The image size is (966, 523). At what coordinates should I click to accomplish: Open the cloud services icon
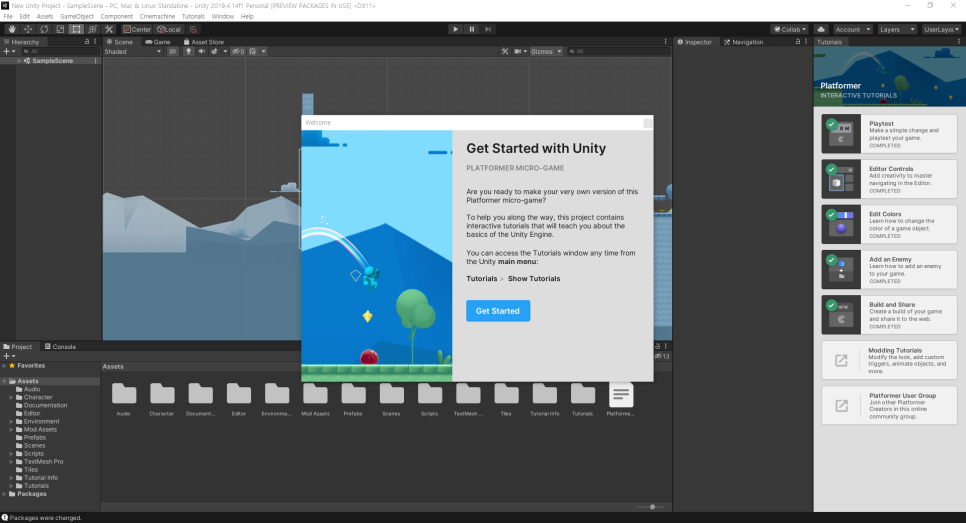tap(821, 29)
